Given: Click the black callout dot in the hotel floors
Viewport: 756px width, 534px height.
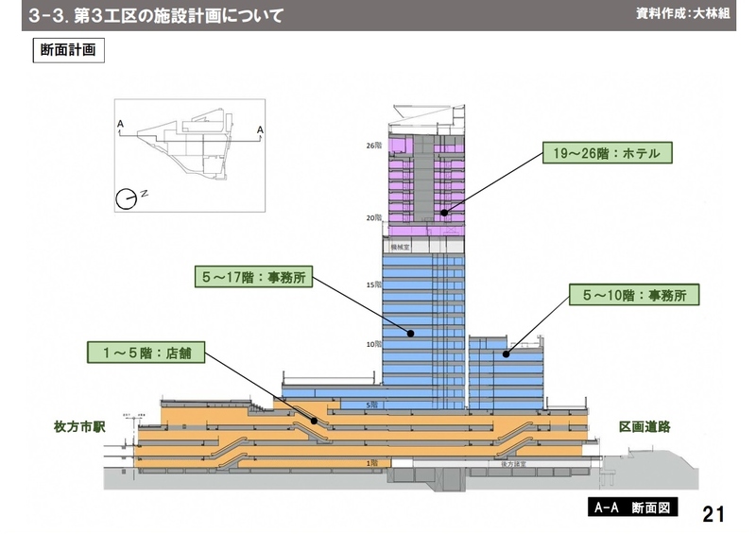Looking at the screenshot, I should (443, 213).
